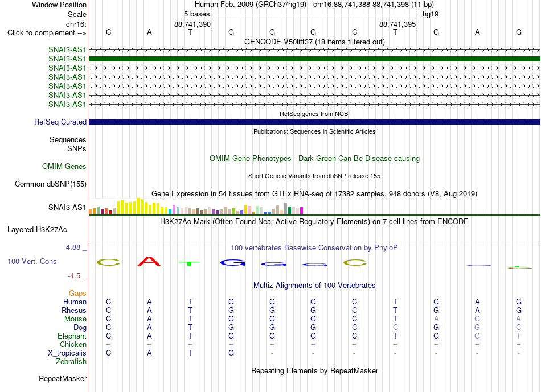Click the hg19 label beside scale bar
The height and width of the screenshot is (392, 541).
pyautogui.click(x=431, y=14)
